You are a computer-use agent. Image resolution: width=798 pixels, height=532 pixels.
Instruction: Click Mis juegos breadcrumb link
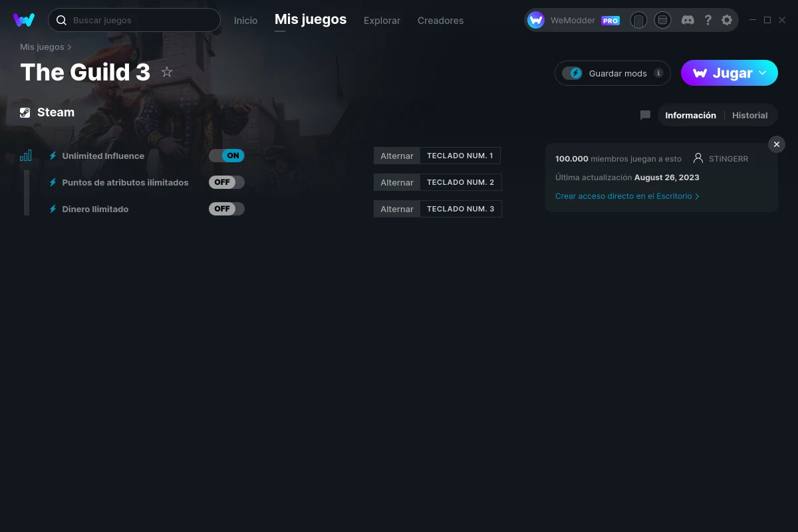(x=42, y=47)
